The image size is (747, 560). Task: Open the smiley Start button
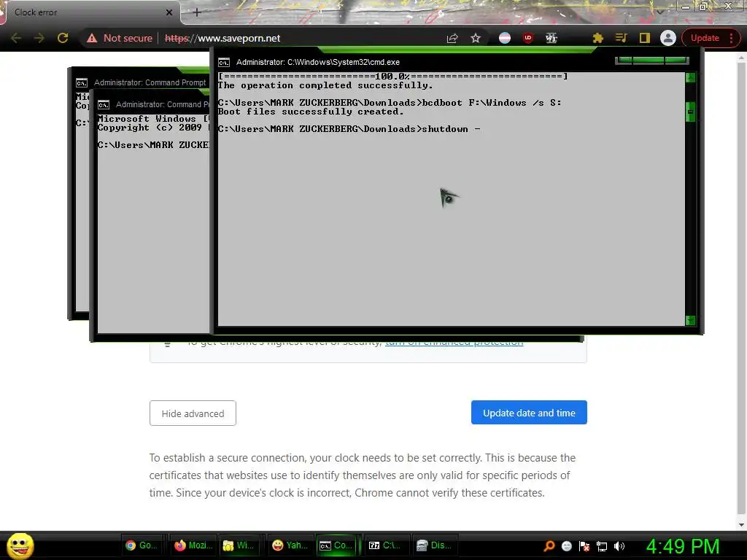click(x=20, y=546)
